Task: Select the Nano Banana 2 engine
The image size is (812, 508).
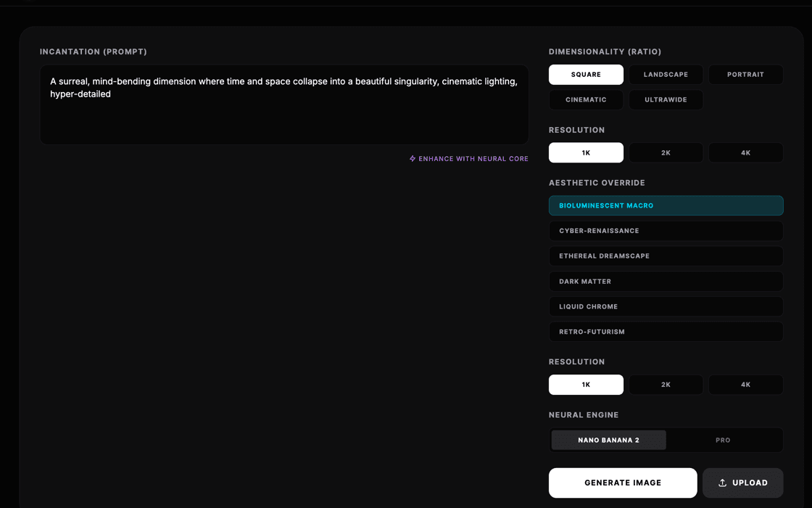Action: click(x=608, y=440)
